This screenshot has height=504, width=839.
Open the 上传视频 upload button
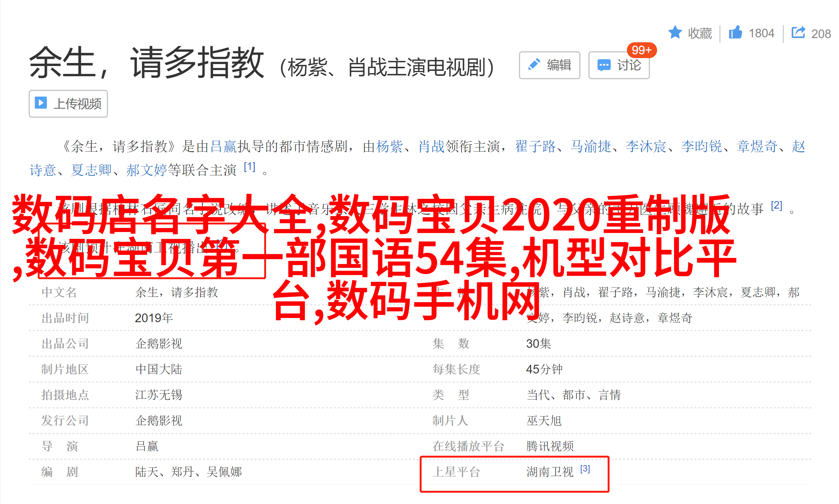(x=68, y=103)
